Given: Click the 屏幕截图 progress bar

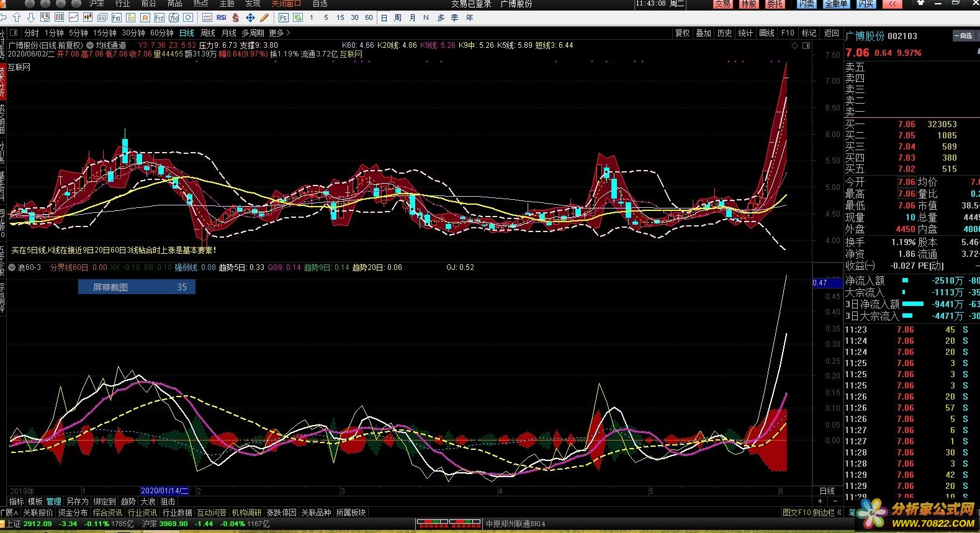Looking at the screenshot, I should point(137,287).
